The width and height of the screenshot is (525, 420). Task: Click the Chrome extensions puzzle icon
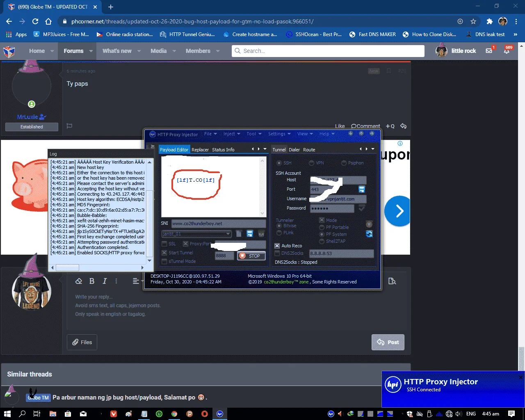pyautogui.click(x=489, y=21)
